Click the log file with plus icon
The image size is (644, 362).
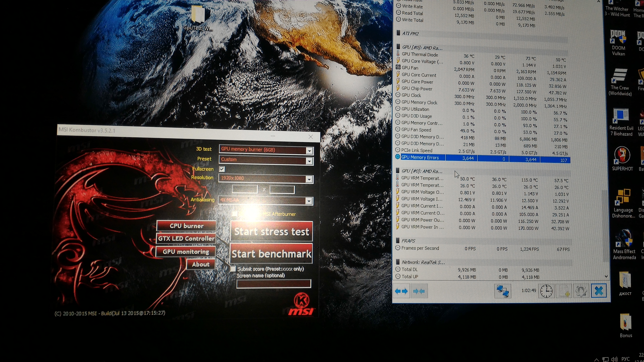564,291
